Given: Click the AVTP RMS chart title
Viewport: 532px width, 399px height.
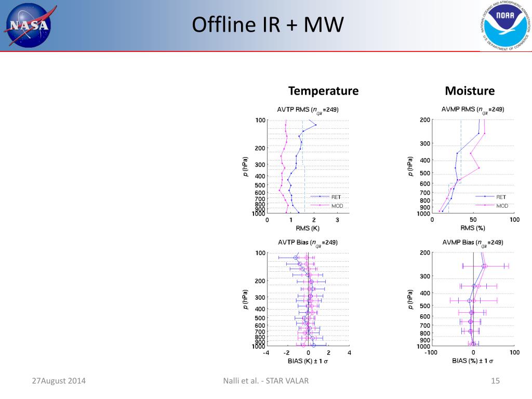Looking at the screenshot, I should [x=308, y=110].
